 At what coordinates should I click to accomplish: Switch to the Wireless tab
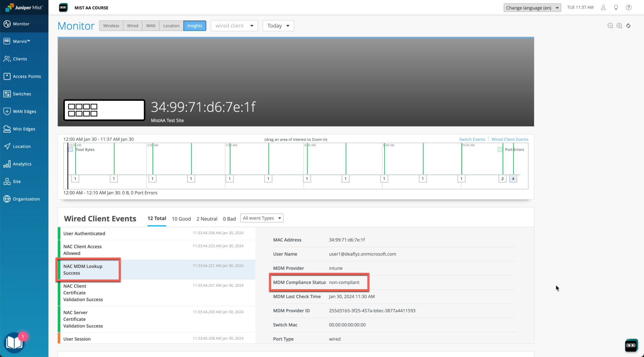111,25
